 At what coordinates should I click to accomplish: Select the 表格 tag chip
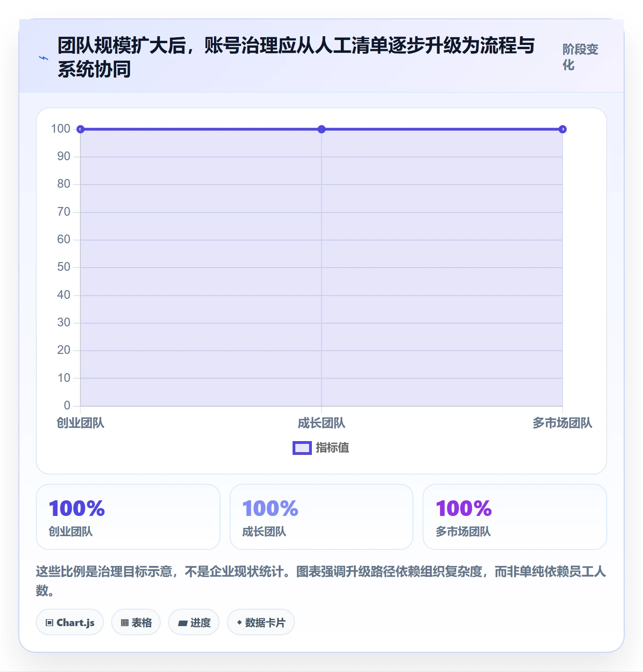click(x=136, y=622)
